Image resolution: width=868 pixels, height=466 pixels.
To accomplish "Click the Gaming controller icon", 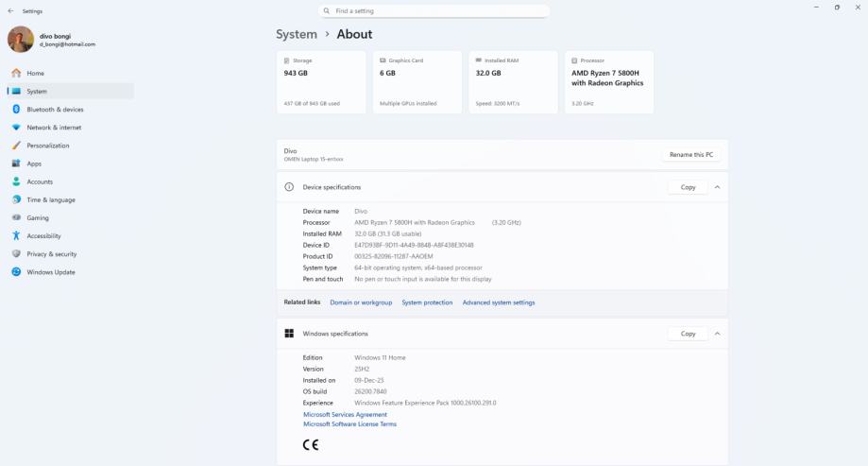I will coord(16,217).
